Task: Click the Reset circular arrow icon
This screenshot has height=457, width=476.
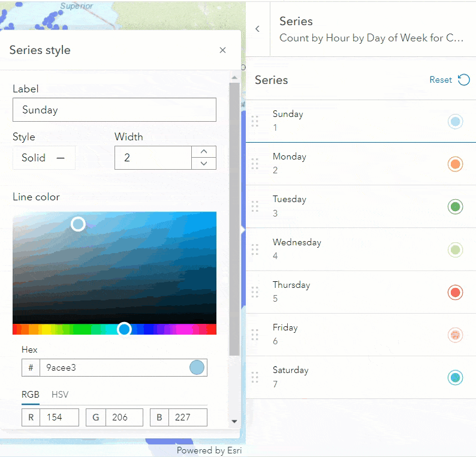Action: pyautogui.click(x=464, y=80)
